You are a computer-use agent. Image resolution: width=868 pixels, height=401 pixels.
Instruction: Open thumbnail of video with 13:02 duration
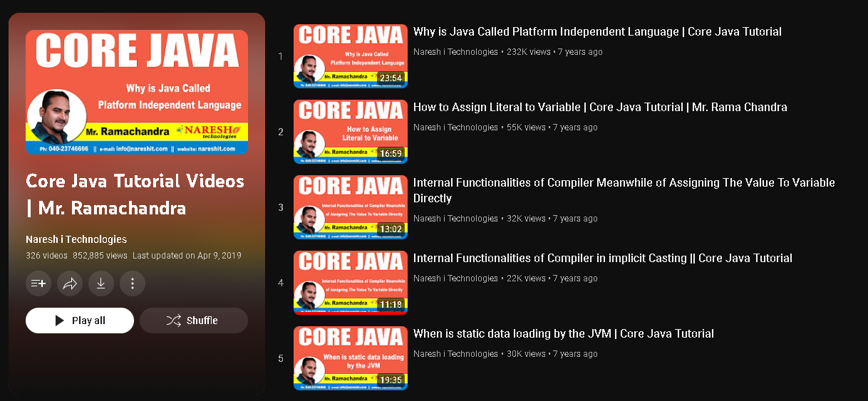351,207
